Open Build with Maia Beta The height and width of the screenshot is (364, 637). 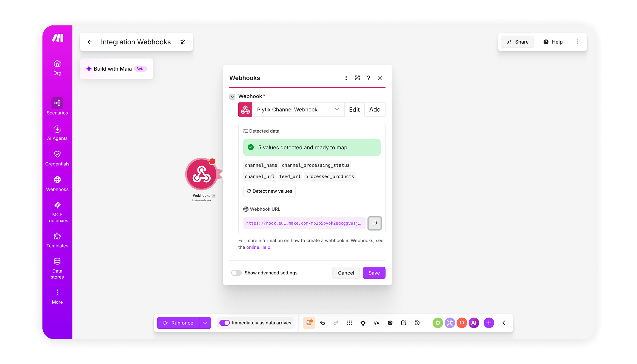point(116,69)
